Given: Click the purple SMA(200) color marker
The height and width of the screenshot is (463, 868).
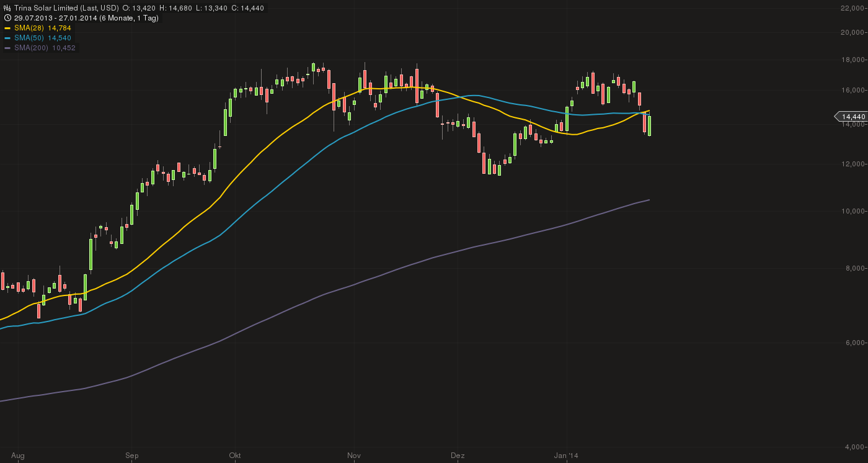Looking at the screenshot, I should click(7, 48).
